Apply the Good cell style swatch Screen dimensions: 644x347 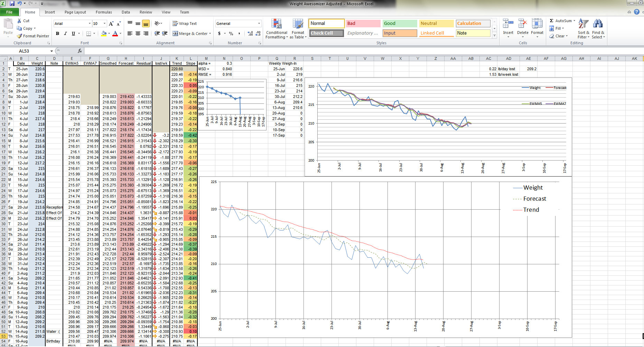[400, 24]
